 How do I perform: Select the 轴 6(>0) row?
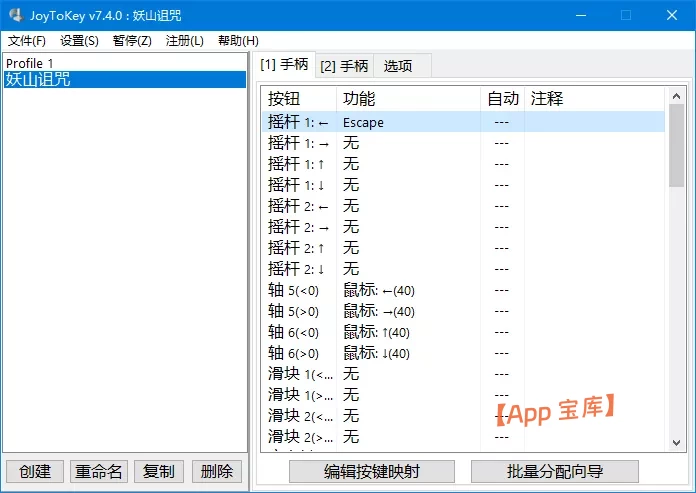463,353
